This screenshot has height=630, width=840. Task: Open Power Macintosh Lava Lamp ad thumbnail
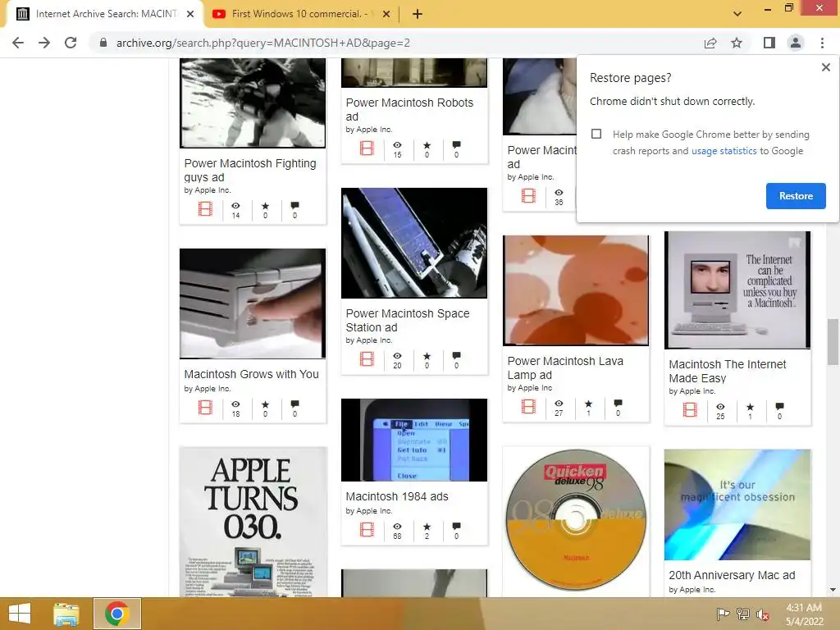click(576, 290)
